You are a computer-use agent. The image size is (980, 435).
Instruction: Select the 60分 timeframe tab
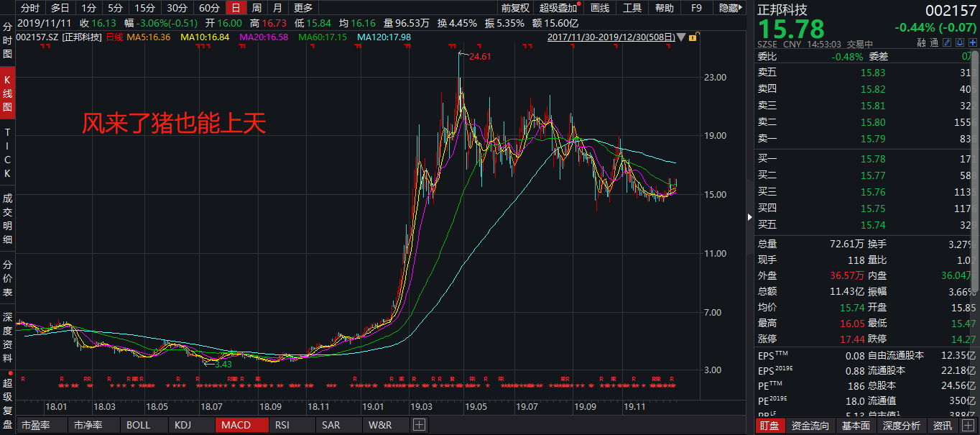(x=209, y=8)
